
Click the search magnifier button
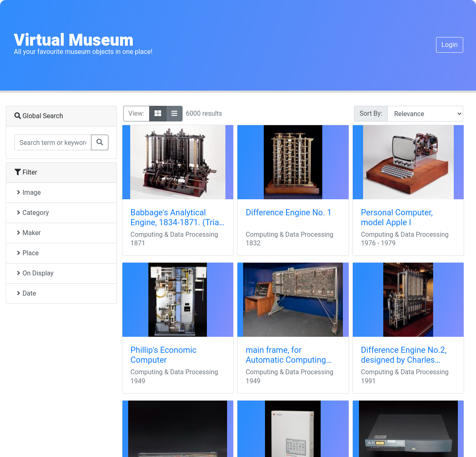click(100, 142)
